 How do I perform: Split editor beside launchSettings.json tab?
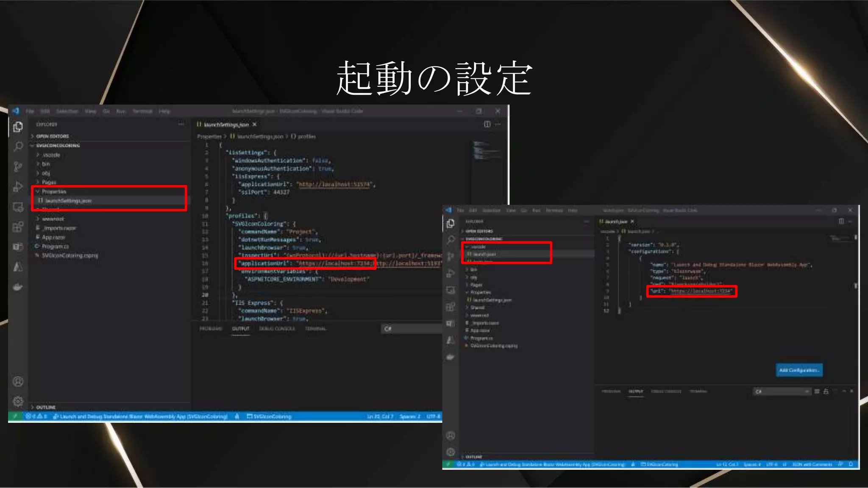point(487,124)
